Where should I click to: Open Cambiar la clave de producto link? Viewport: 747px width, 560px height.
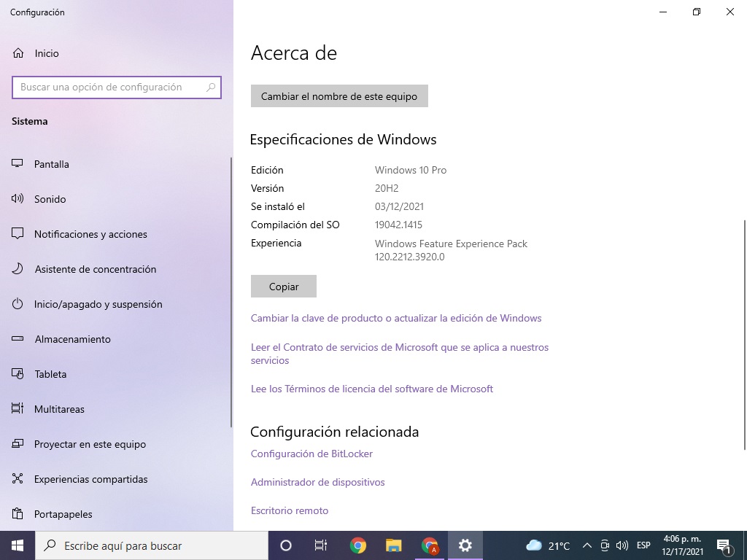tap(396, 318)
